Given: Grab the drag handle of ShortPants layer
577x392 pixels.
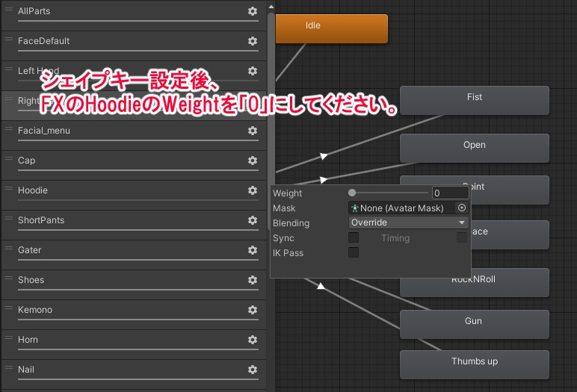Looking at the screenshot, I should [x=9, y=218].
